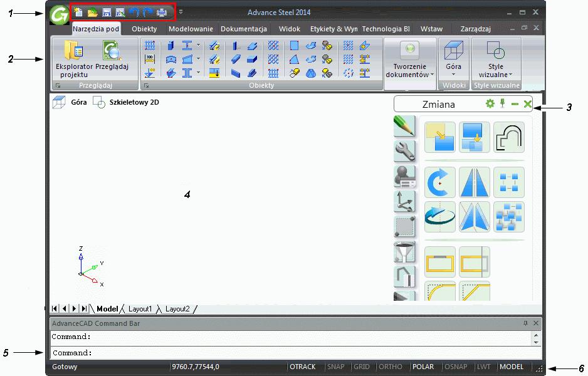Image resolution: width=588 pixels, height=376 pixels.
Task: Jump to the last layout tab arrow
Action: (x=85, y=308)
